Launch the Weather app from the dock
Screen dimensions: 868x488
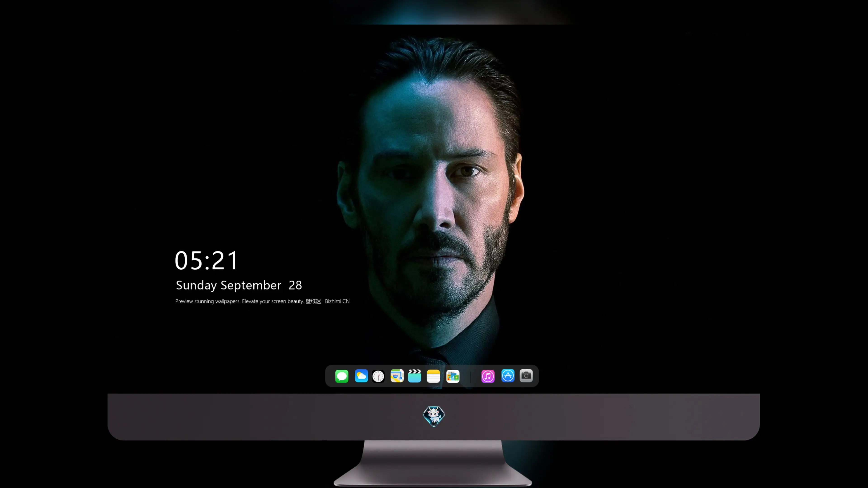coord(361,376)
